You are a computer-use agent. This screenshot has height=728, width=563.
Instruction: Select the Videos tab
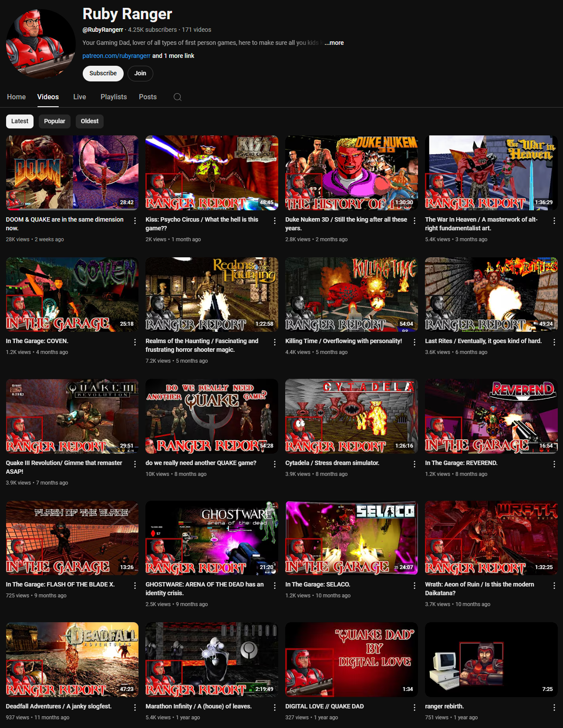point(48,97)
